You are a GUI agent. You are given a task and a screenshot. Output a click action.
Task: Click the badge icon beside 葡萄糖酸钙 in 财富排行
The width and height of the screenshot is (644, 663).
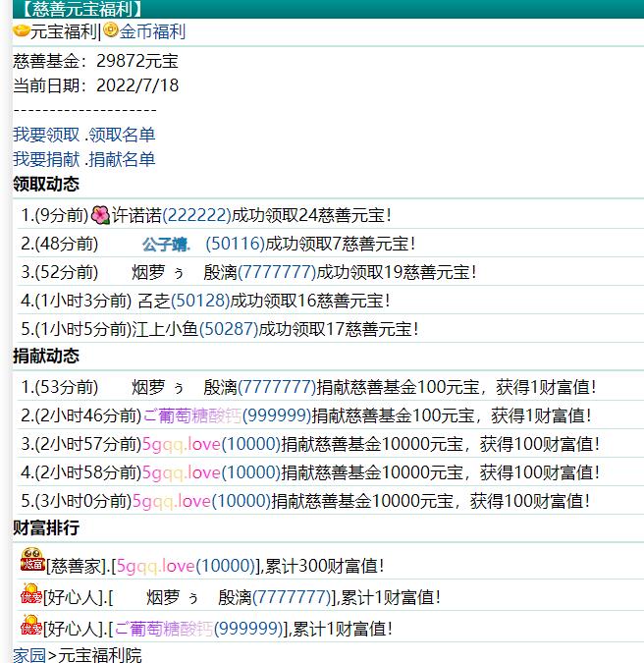[30, 626]
